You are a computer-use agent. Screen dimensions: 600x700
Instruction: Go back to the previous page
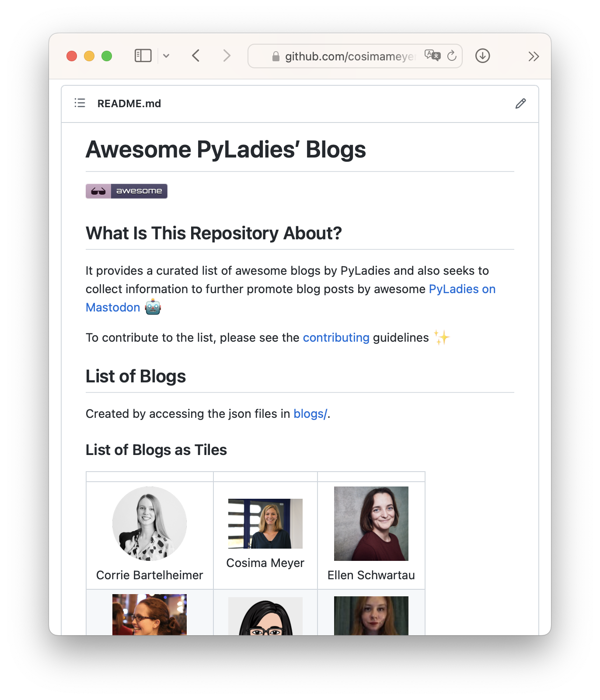click(196, 56)
